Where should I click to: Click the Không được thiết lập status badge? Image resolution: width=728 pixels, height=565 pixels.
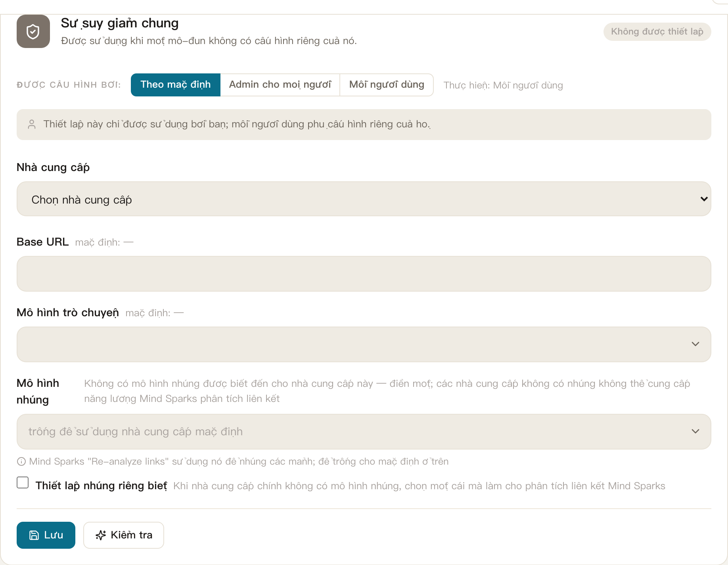click(657, 31)
